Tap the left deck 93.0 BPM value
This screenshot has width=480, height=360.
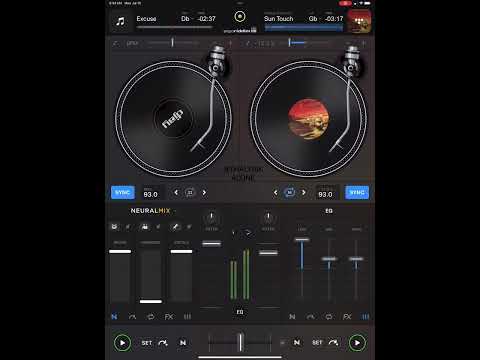tap(150, 193)
